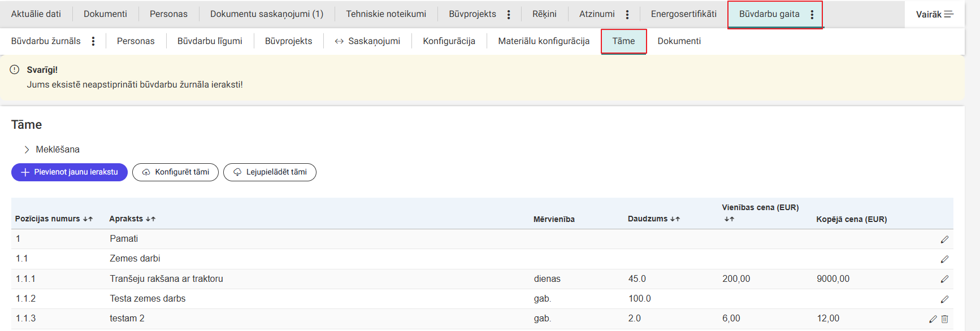The height and width of the screenshot is (331, 980).
Task: Select the Tāme sub-tab
Action: 623,41
